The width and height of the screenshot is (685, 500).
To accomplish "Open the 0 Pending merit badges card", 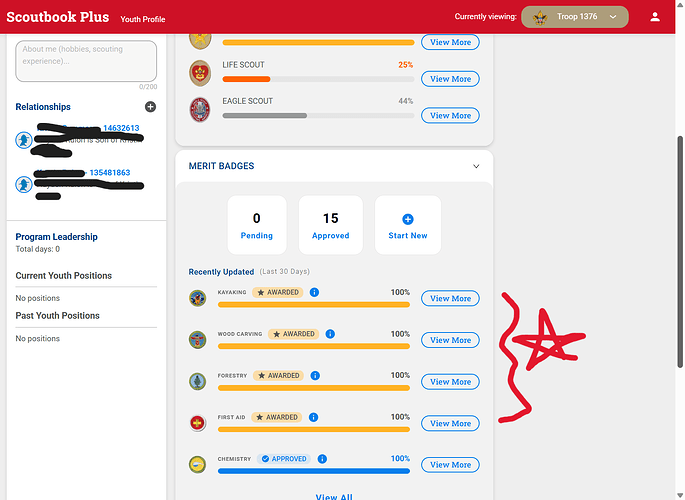I will point(257,225).
